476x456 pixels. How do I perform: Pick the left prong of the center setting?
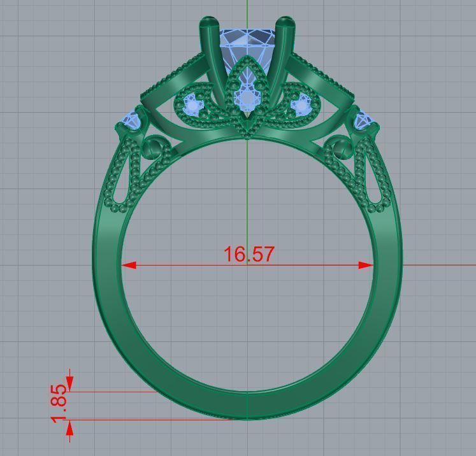(x=212, y=61)
